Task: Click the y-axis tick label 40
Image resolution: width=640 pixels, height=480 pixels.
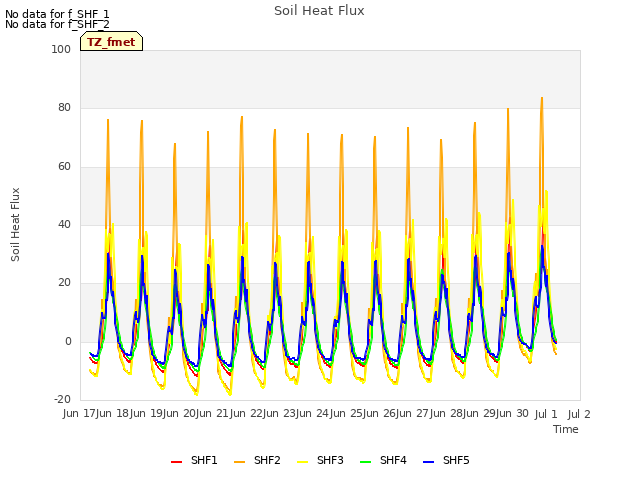Action: tap(64, 224)
